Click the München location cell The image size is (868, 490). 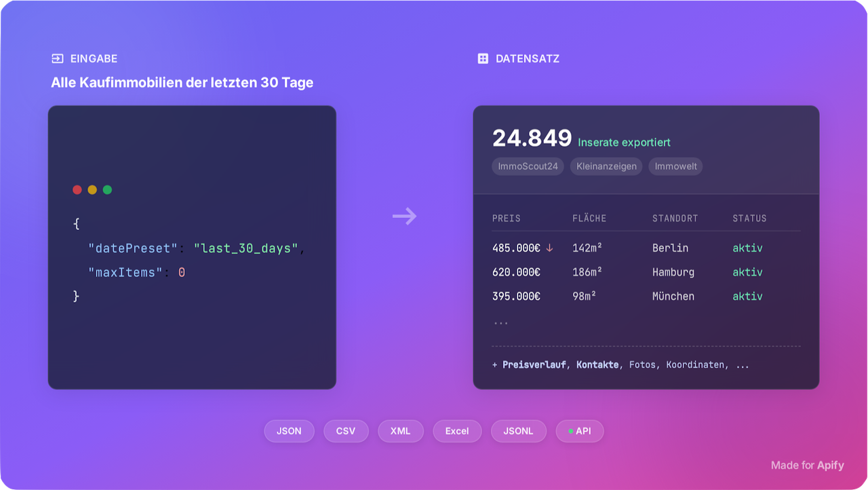(x=673, y=297)
